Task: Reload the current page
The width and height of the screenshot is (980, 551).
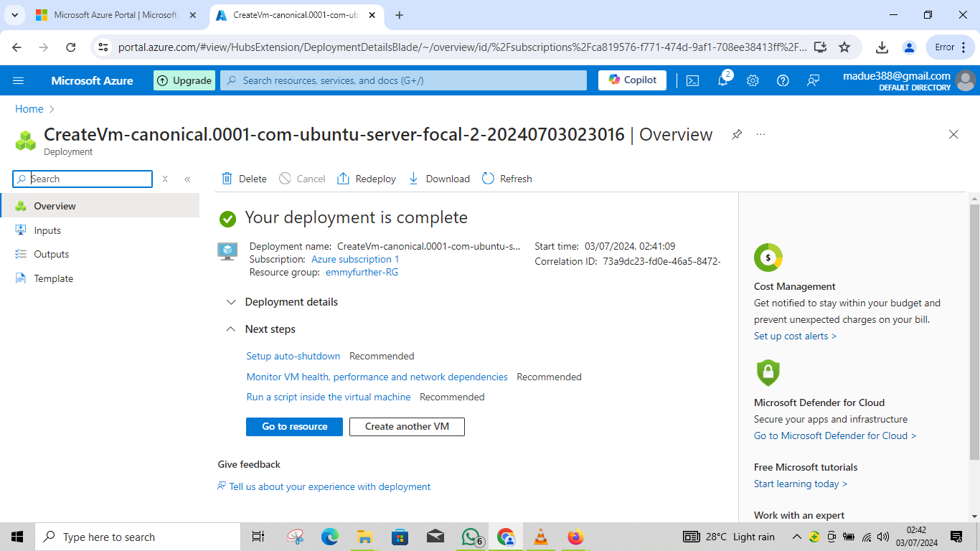Action: pyautogui.click(x=70, y=47)
